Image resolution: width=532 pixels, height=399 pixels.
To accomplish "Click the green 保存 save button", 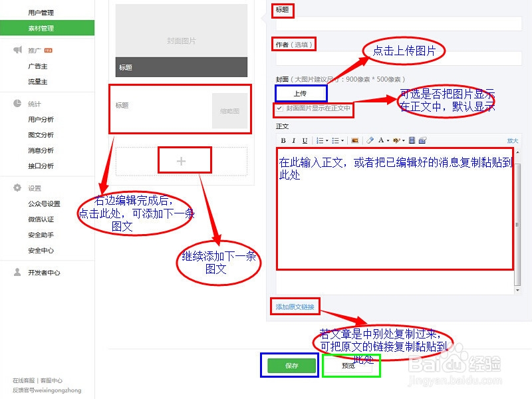I will pyautogui.click(x=291, y=365).
